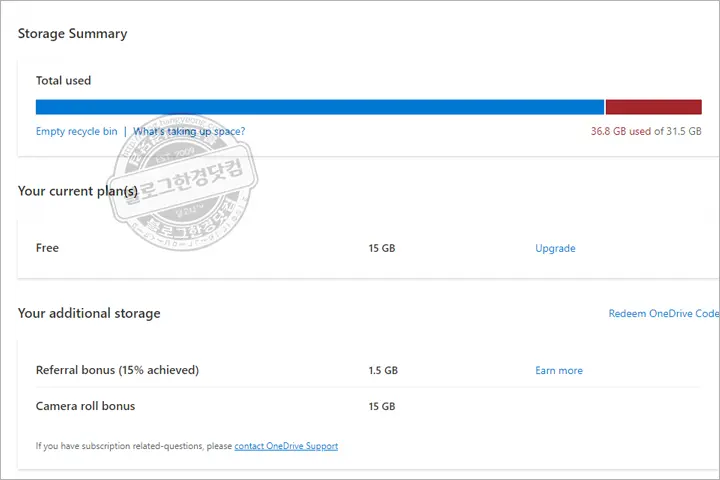Click the red over-quota bar segment
Viewport: 720px width, 480px height.
[x=653, y=107]
